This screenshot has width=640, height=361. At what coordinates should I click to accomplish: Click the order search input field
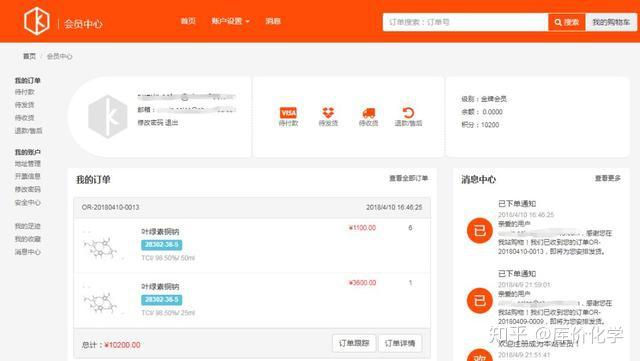click(x=465, y=22)
